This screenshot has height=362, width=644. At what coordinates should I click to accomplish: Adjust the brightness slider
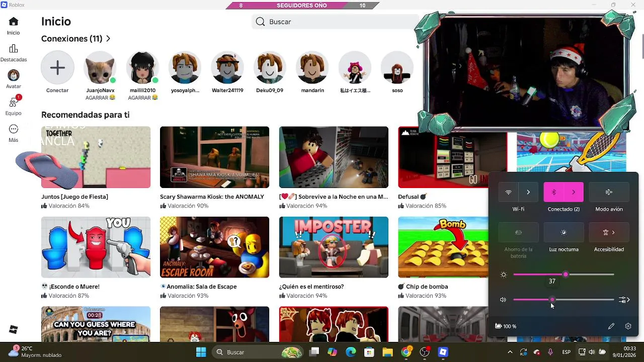click(563, 275)
